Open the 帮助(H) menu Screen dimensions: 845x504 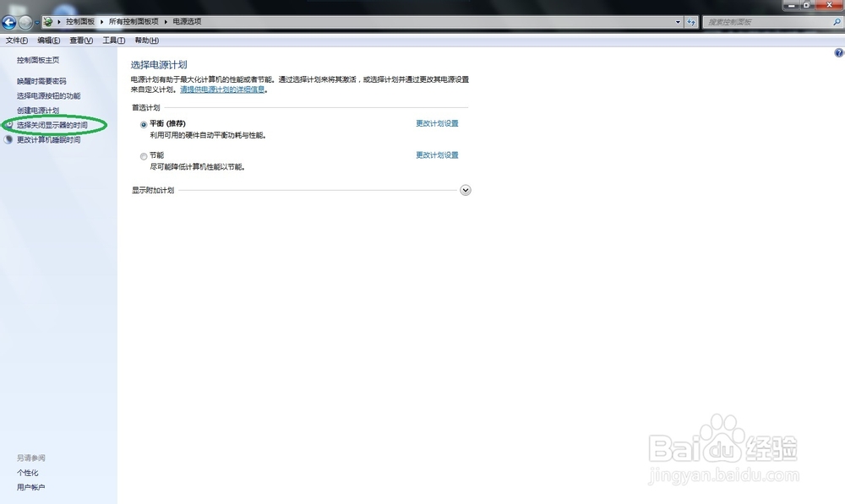pos(146,41)
